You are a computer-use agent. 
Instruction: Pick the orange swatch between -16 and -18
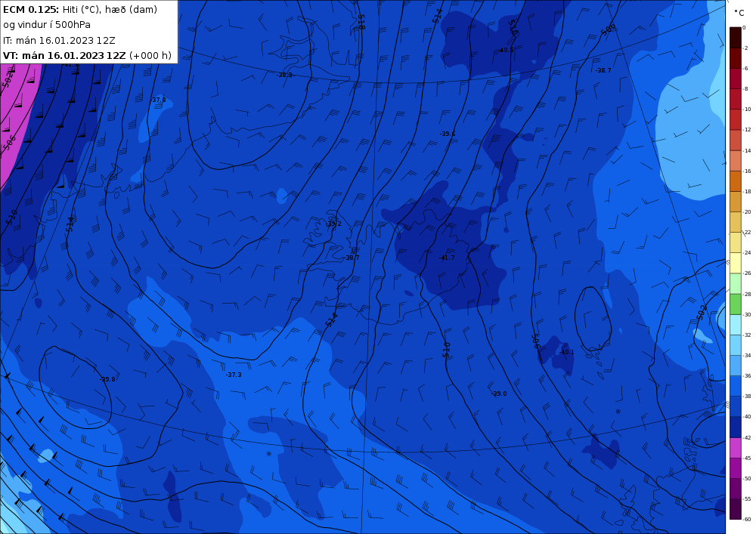tap(736, 181)
